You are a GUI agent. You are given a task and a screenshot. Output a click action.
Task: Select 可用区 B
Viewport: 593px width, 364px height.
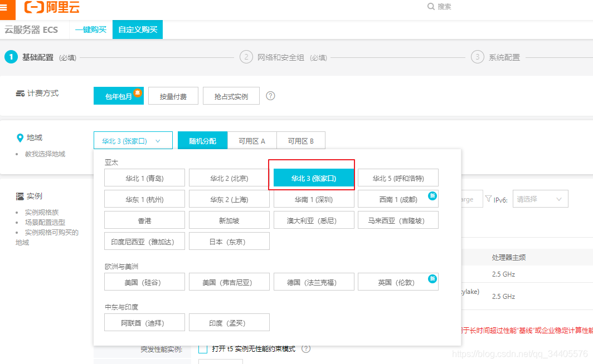click(300, 141)
